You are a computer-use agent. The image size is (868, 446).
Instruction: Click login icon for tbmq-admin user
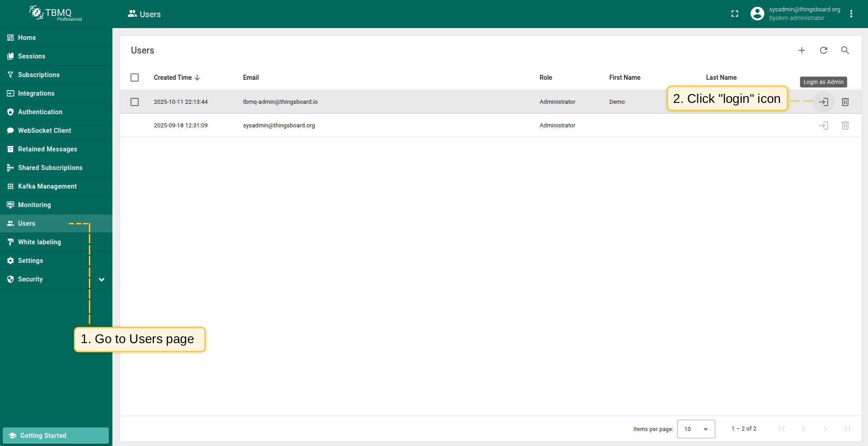click(823, 102)
